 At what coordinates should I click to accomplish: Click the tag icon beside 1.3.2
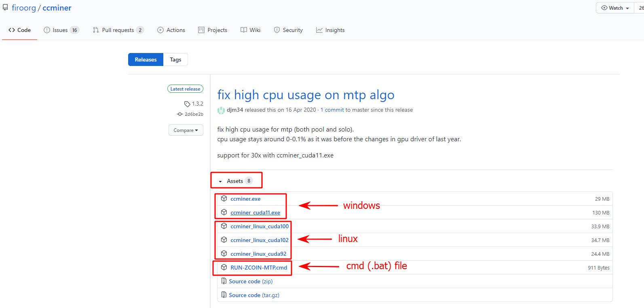click(x=187, y=104)
